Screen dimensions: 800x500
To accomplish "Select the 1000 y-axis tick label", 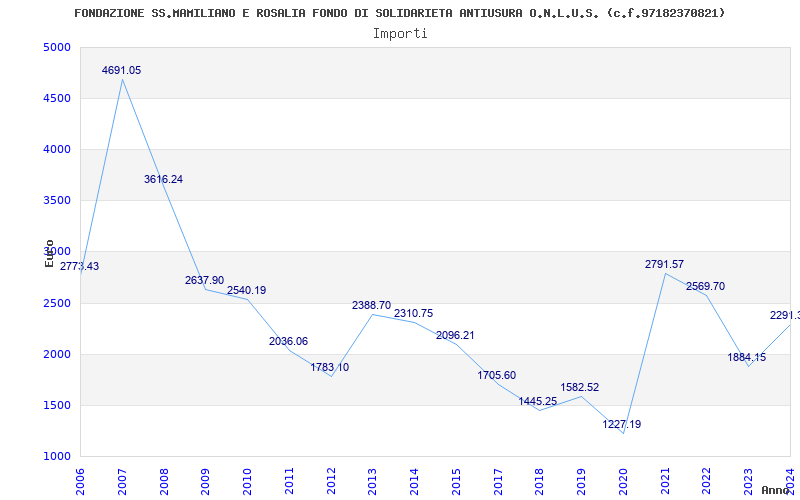I will tap(57, 457).
